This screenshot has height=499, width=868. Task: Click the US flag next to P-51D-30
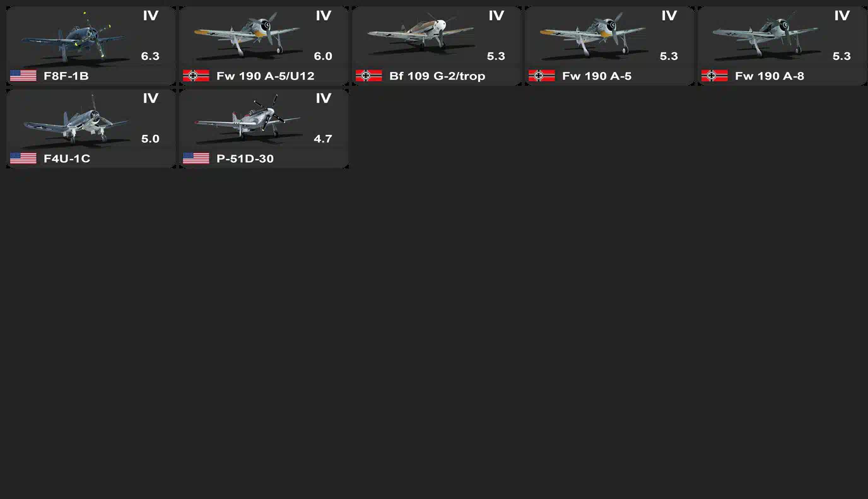click(x=196, y=158)
